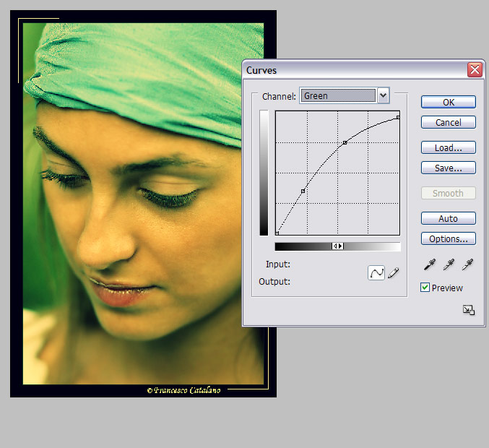Cancel the Curves adjustment

tap(448, 123)
